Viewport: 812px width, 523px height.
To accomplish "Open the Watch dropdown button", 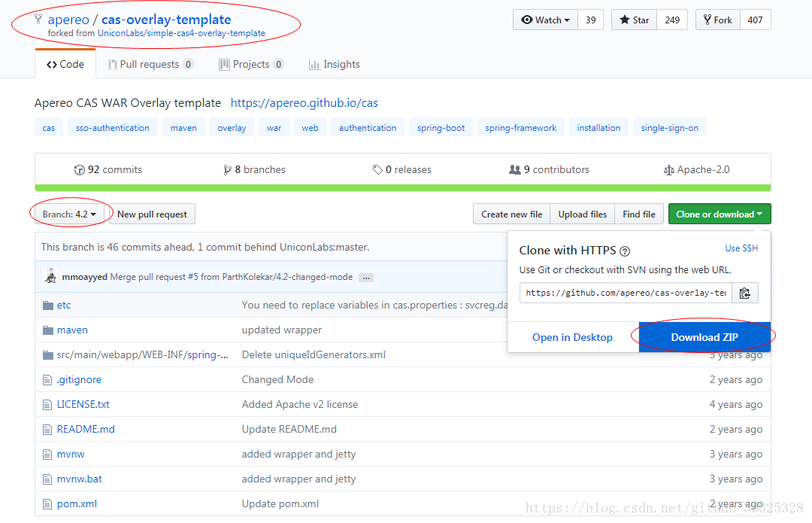I will (x=545, y=20).
